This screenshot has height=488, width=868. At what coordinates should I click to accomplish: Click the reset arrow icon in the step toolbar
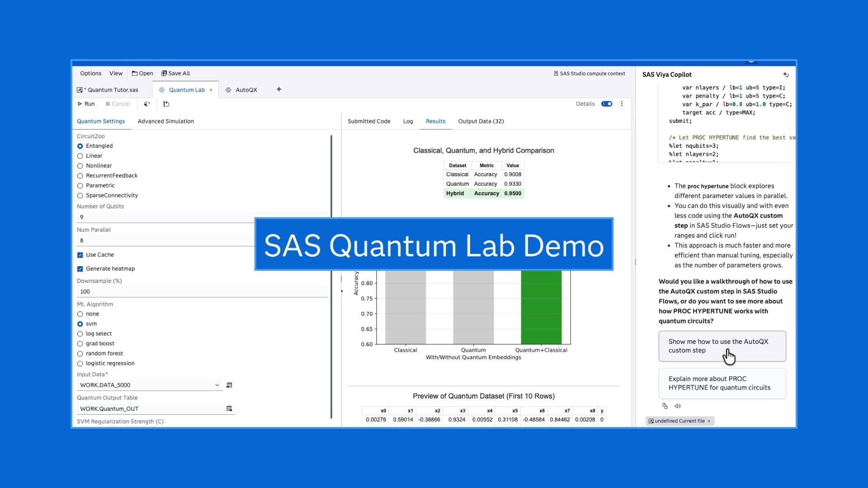[166, 104]
